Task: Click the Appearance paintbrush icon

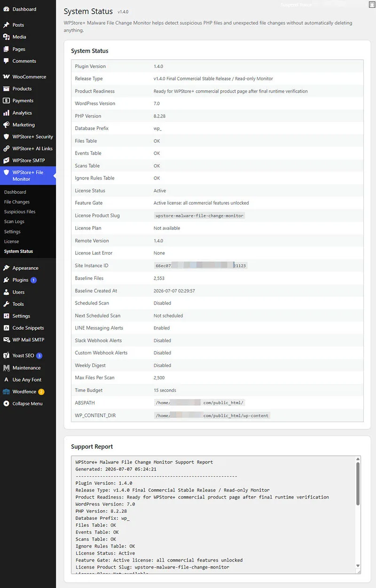Action: (x=6, y=268)
